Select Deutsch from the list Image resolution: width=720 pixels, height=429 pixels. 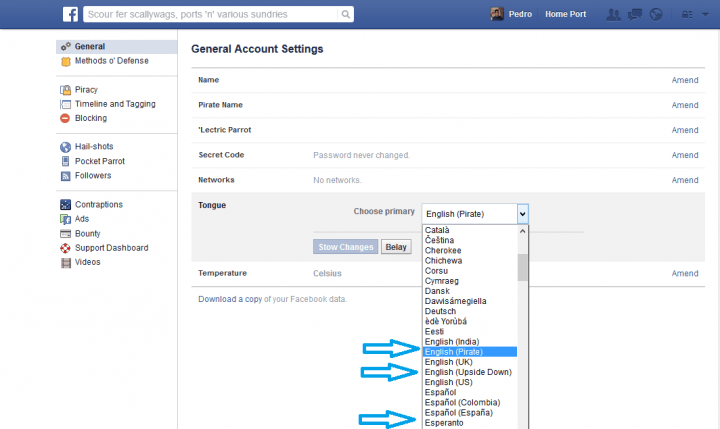[440, 311]
